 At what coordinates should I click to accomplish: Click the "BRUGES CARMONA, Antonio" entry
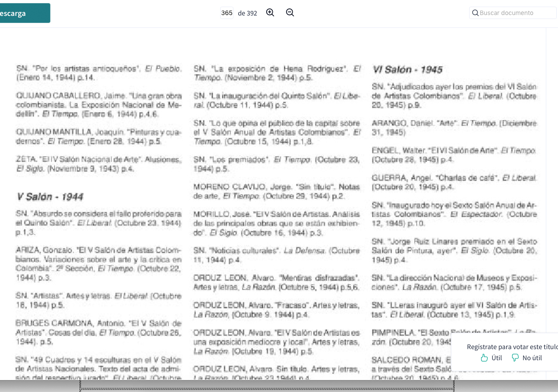[x=99, y=332]
